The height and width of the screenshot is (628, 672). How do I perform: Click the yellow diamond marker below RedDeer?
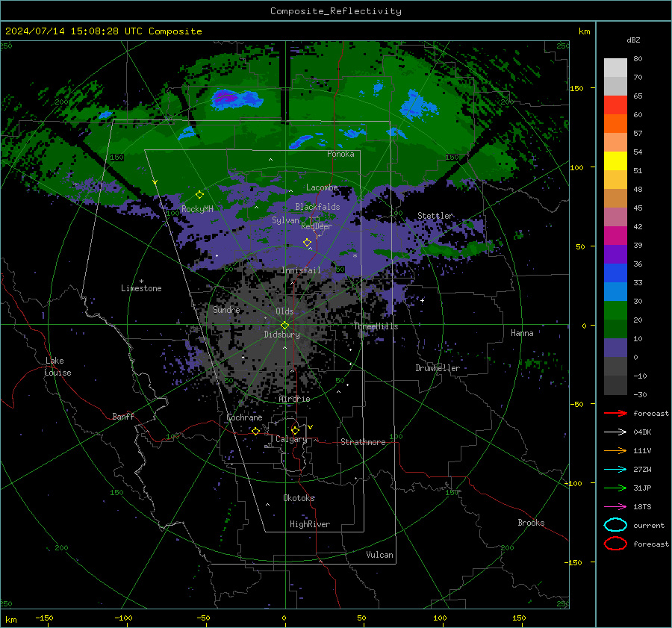(307, 242)
